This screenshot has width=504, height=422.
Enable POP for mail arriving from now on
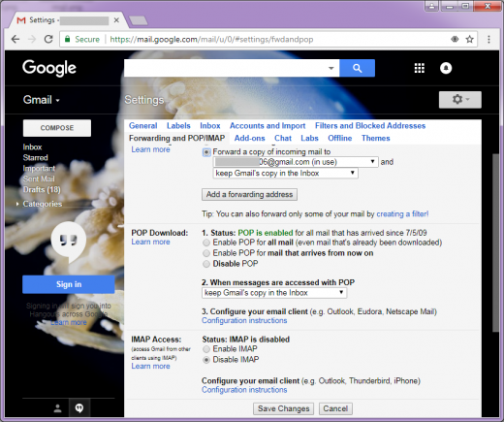click(x=206, y=253)
